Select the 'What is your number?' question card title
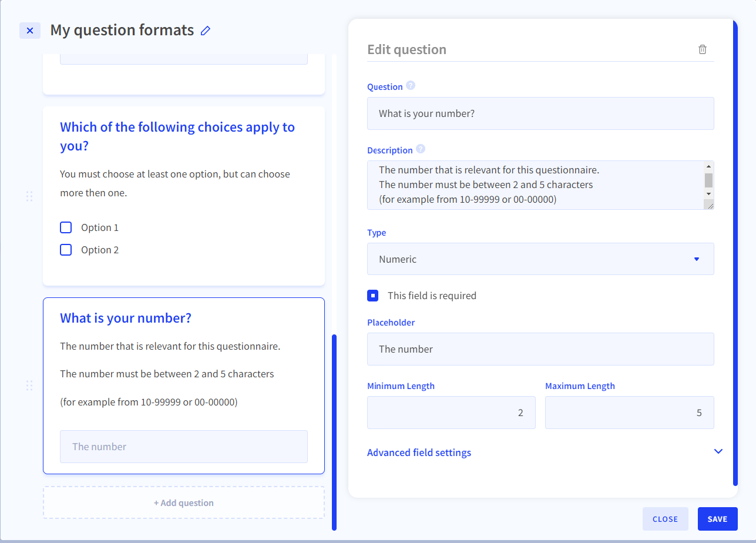 tap(126, 318)
